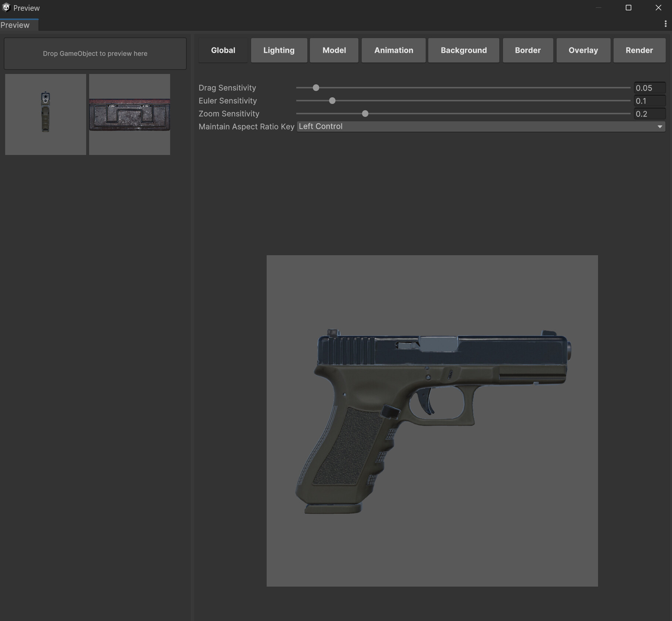The width and height of the screenshot is (672, 621).
Task: Open the Model settings section
Action: coord(334,50)
